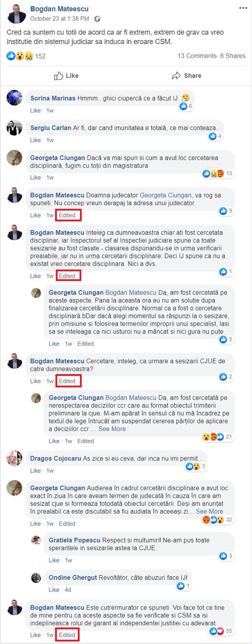Open the 6 Shares link
Viewport: 252px width, 644px height.
[x=233, y=56]
